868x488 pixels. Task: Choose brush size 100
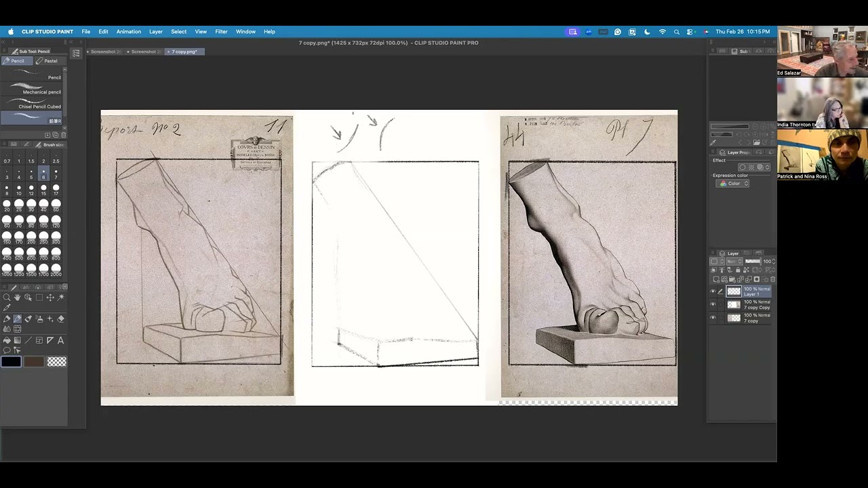coord(43,222)
